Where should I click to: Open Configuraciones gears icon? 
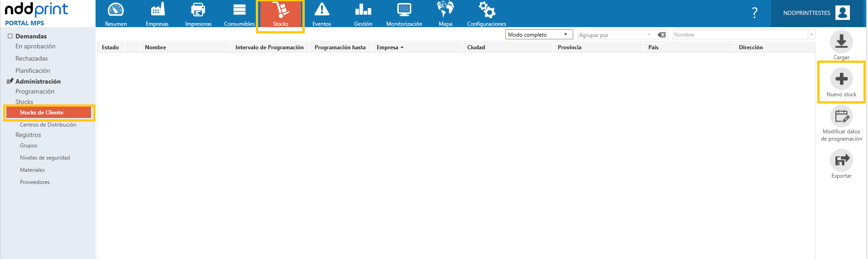pos(487,9)
